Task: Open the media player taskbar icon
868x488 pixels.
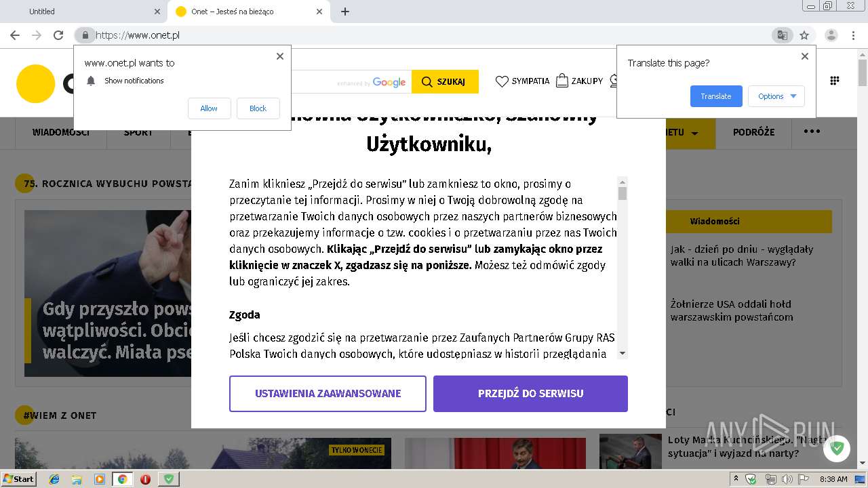Action: 100,479
